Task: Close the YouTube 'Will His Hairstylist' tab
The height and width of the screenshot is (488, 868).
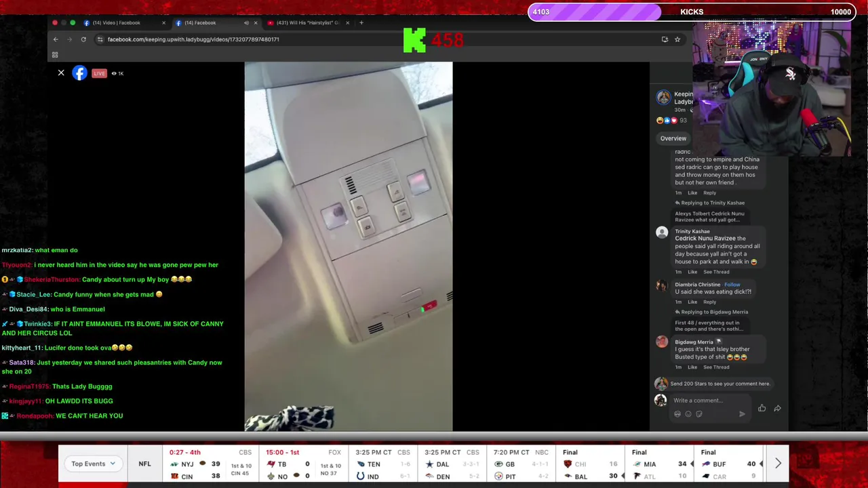Action: 347,23
